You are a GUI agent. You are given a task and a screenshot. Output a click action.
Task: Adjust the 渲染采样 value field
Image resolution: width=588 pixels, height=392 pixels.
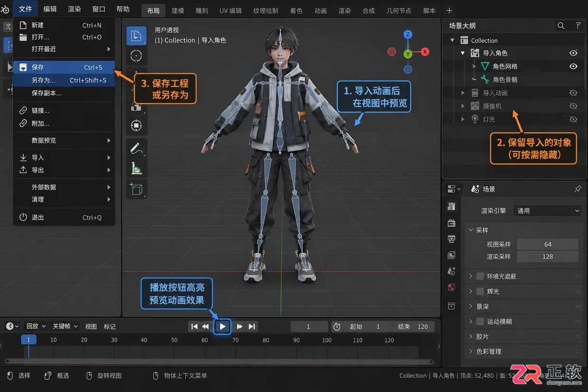548,257
